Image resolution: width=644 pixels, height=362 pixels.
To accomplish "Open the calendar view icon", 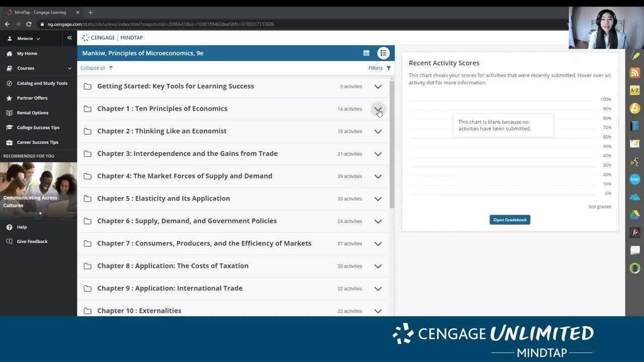I will (x=366, y=53).
